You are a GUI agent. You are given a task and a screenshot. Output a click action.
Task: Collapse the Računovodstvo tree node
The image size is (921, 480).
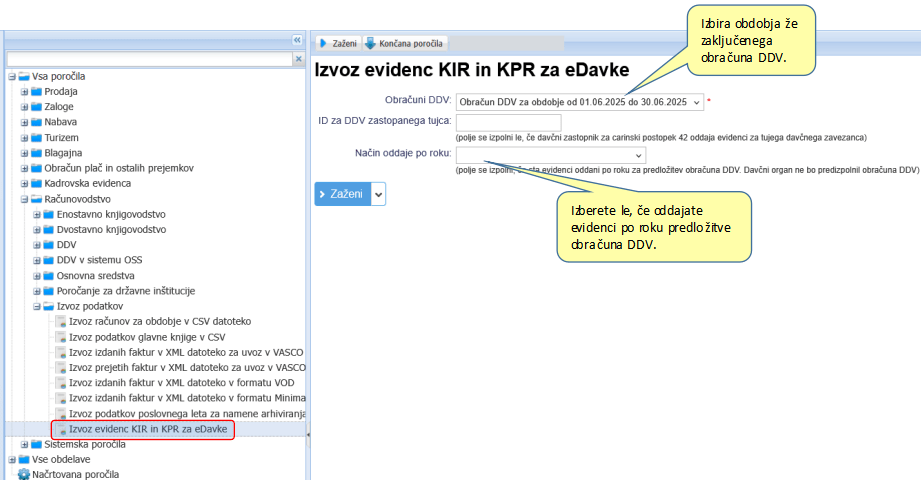click(24, 199)
